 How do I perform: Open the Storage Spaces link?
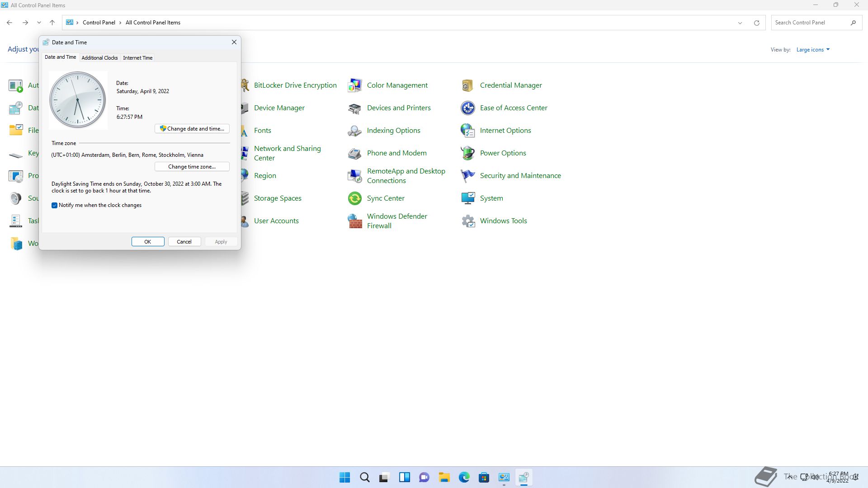pyautogui.click(x=278, y=198)
